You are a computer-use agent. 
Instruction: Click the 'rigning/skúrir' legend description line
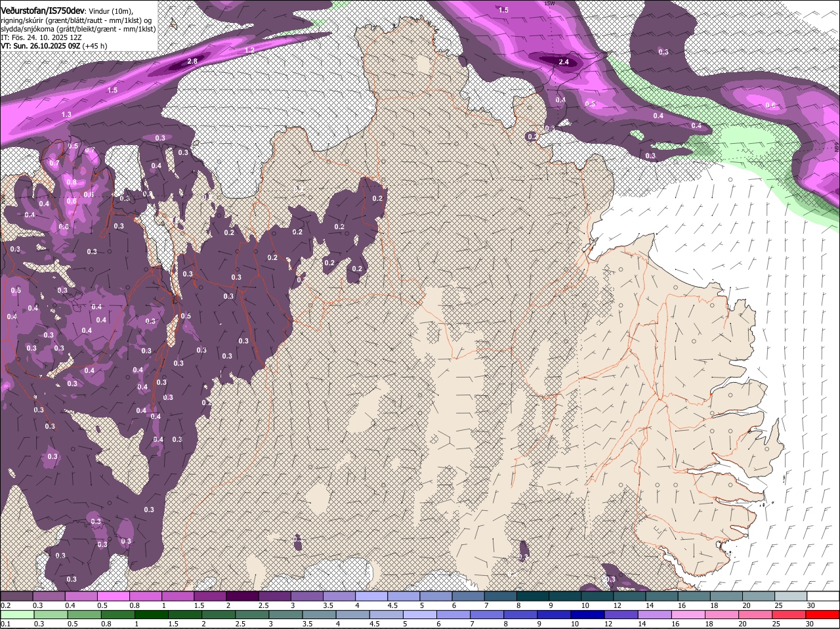pos(77,20)
